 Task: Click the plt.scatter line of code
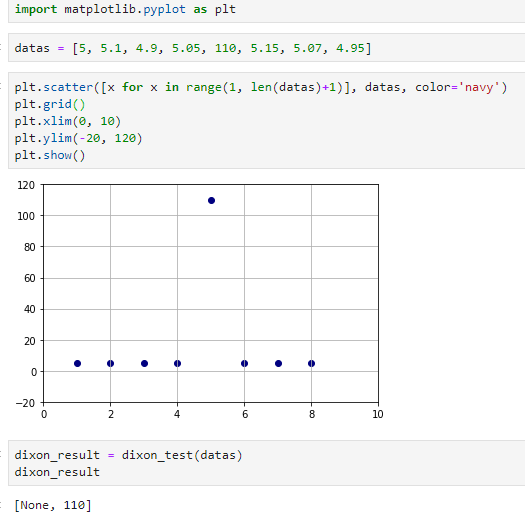coord(261,87)
